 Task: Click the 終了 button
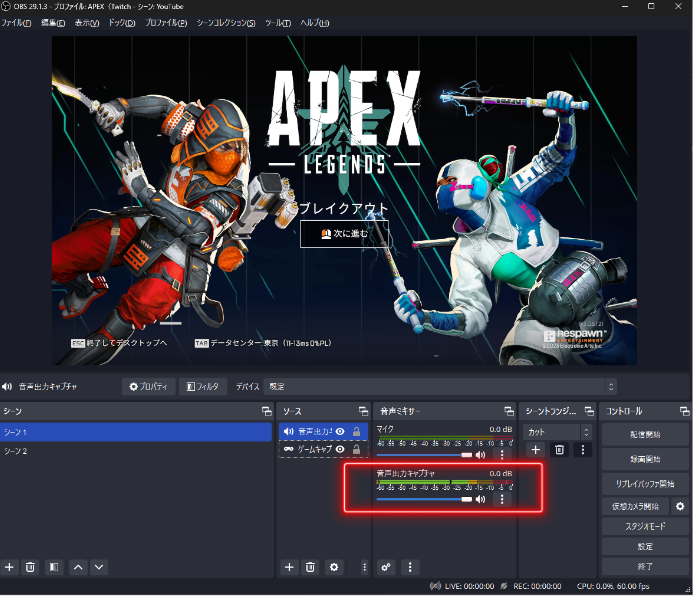(x=645, y=566)
